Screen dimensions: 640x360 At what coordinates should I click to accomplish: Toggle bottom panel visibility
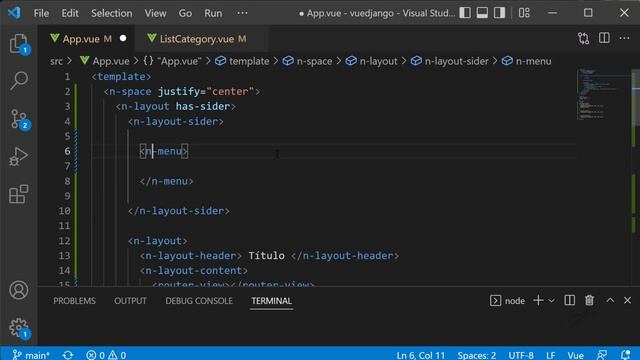coord(482,13)
